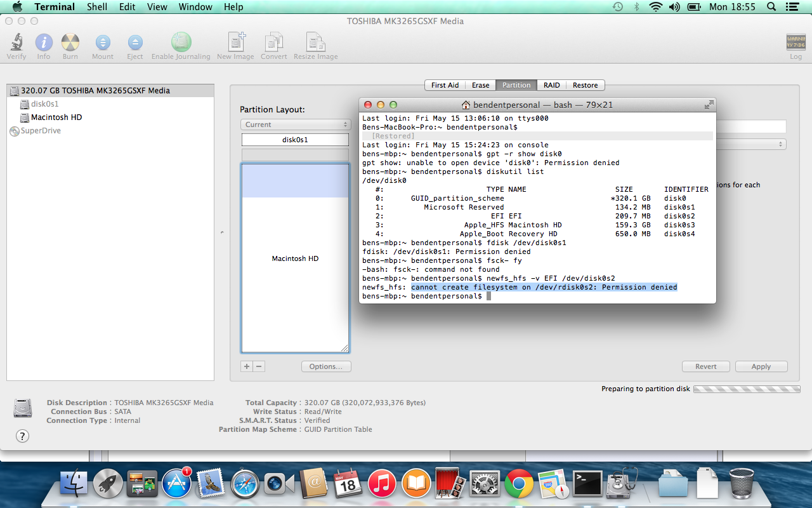
Task: Click the Options... button
Action: 326,366
